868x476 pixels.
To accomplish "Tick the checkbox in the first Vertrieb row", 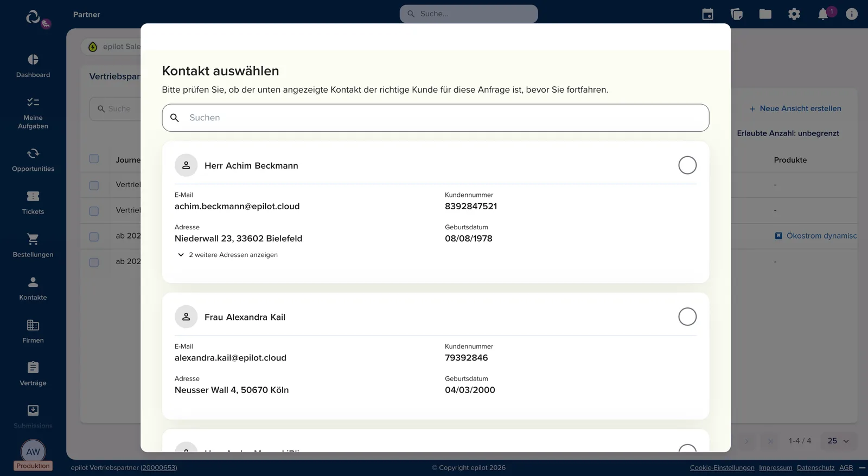I will (x=94, y=185).
